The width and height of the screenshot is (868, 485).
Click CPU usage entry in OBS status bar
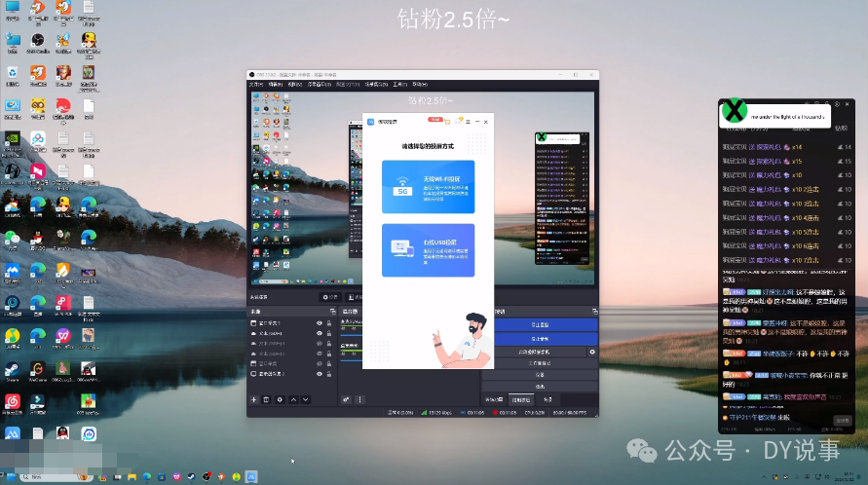coord(535,413)
